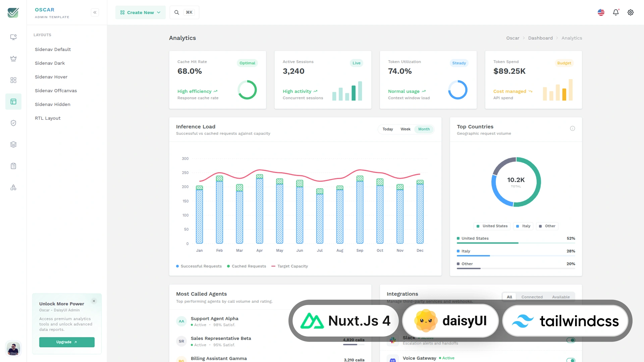Toggle Target Capacity chart legend
The image size is (644, 362).
pyautogui.click(x=290, y=266)
